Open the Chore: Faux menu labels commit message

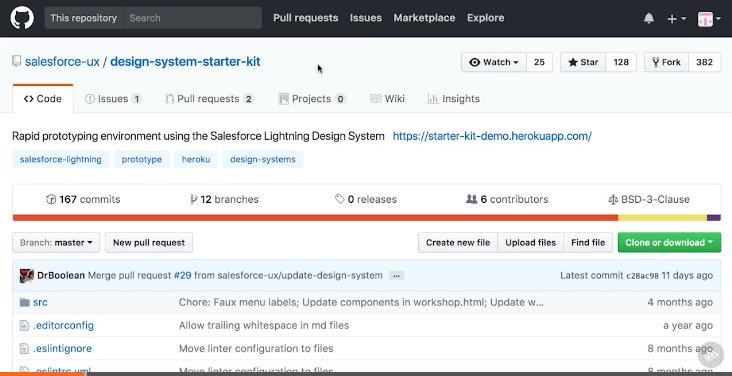361,302
